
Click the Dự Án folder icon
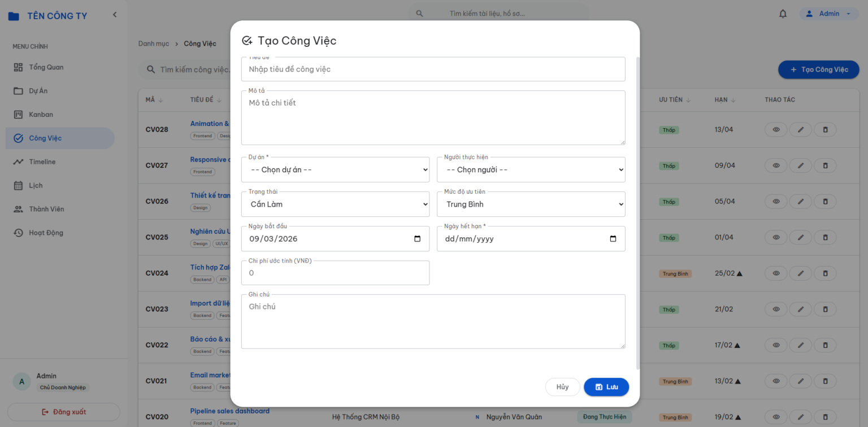(x=18, y=91)
